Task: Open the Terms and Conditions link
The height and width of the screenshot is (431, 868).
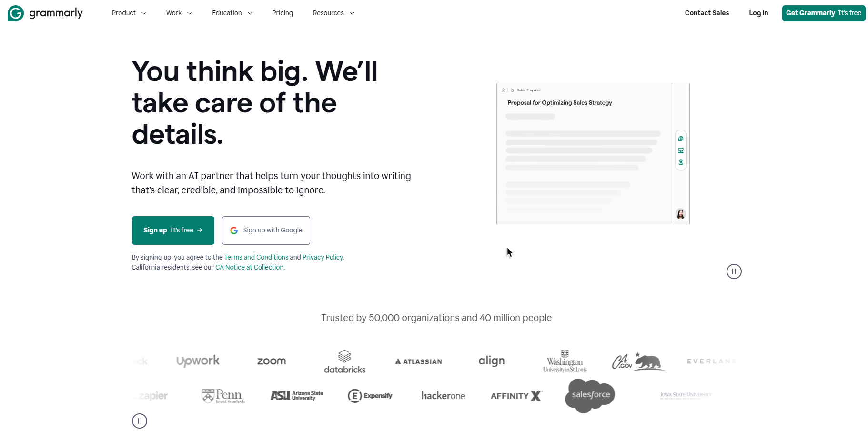Action: pyautogui.click(x=256, y=257)
